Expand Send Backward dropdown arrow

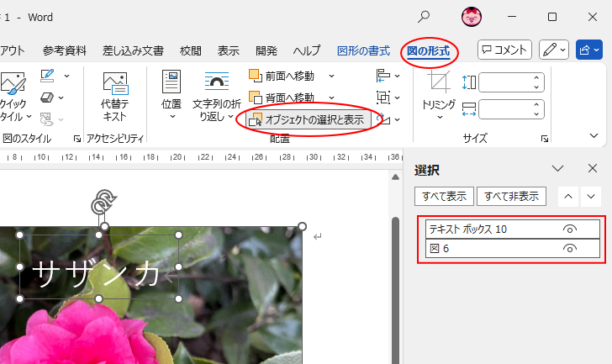[x=331, y=98]
